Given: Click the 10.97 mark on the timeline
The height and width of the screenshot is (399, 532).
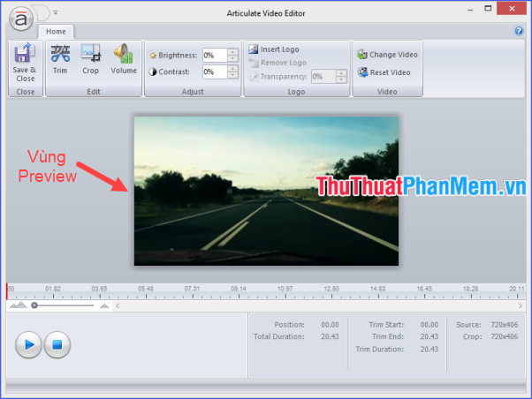Looking at the screenshot, I should tap(285, 289).
